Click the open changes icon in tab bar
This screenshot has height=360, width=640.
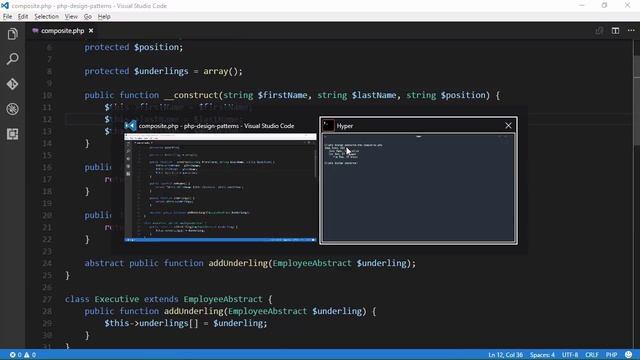(x=599, y=31)
